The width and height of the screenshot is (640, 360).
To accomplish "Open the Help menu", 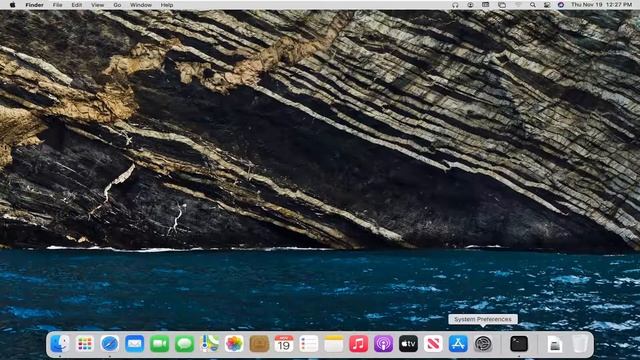I will pyautogui.click(x=167, y=5).
